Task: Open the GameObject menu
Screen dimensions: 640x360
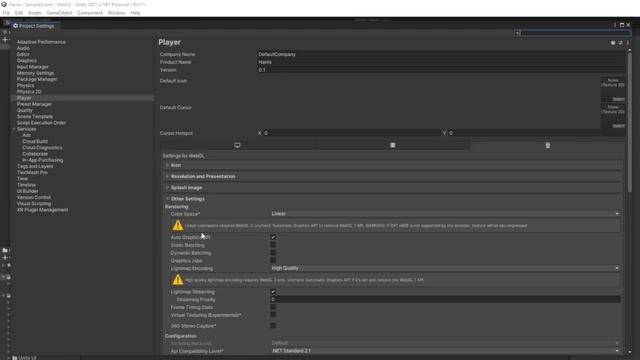Action: [59, 13]
